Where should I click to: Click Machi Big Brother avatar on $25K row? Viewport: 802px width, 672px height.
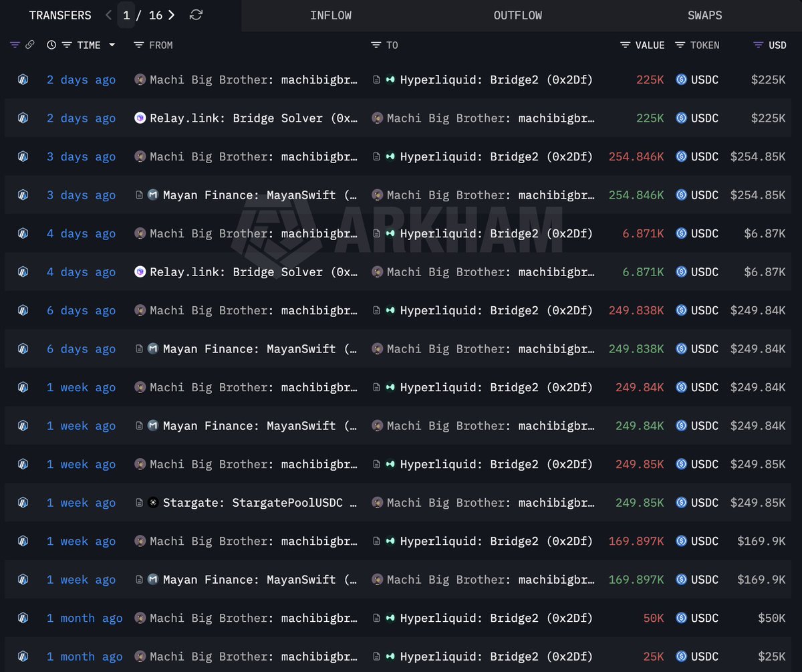click(140, 657)
